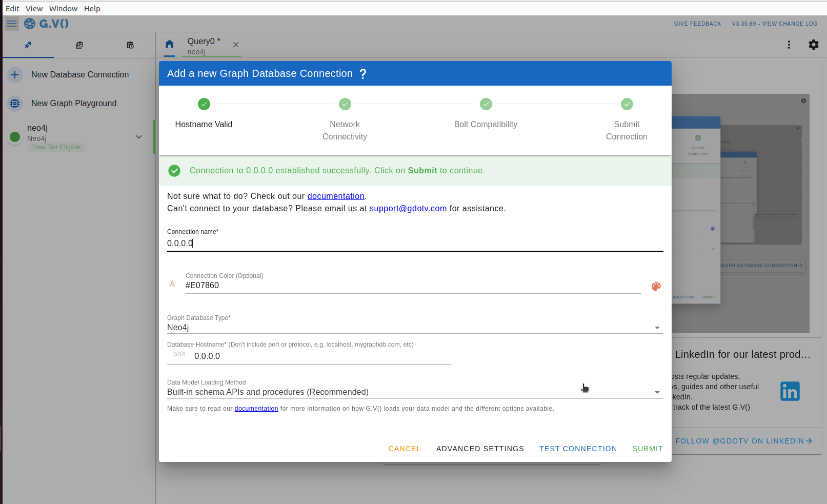The width and height of the screenshot is (827, 504).
Task: Click the Network Connectivity step checkmark
Action: click(345, 104)
